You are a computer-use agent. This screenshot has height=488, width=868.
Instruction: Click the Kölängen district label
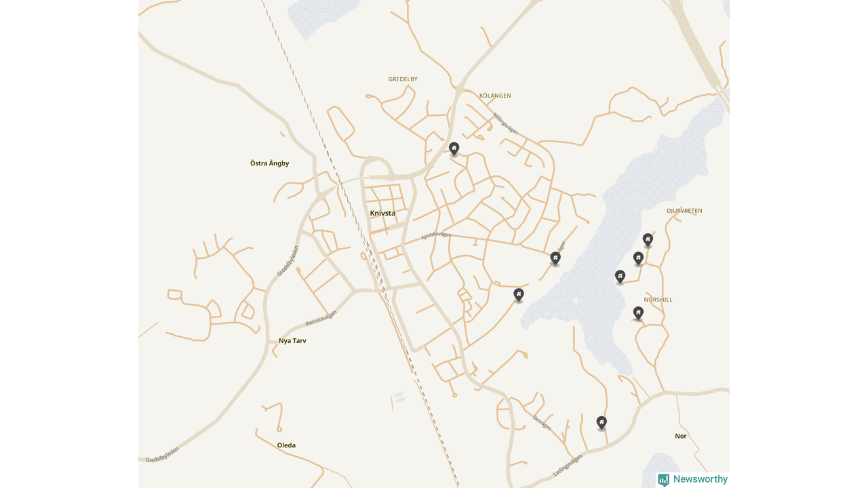coord(495,96)
